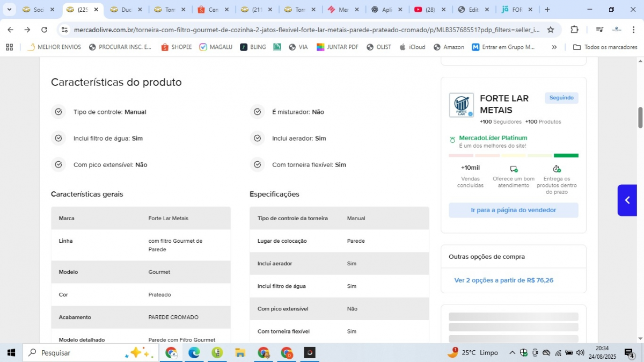644x362 pixels.
Task: Click the check icon beside Inclui filtro de água
Action: pyautogui.click(x=58, y=138)
